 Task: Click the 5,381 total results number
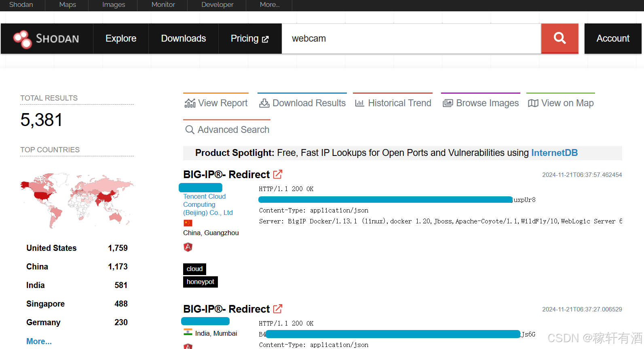click(42, 120)
